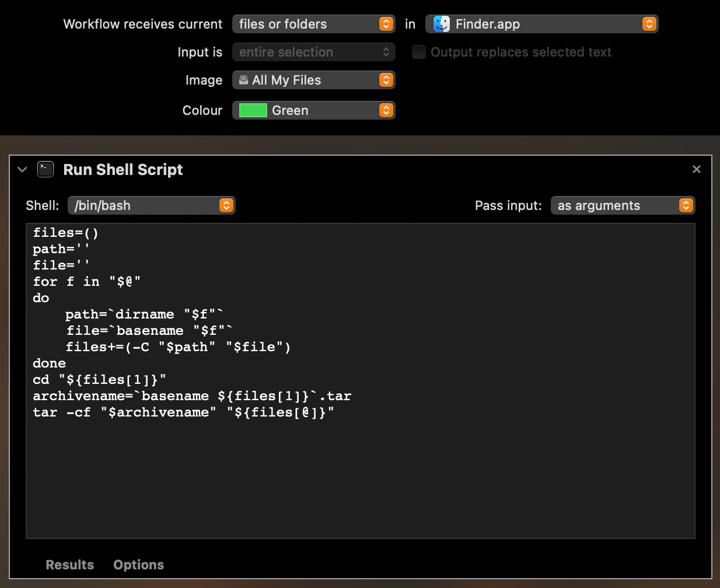Open the disabled 'entire selection' dropdown
Image resolution: width=720 pixels, height=588 pixels.
[314, 52]
